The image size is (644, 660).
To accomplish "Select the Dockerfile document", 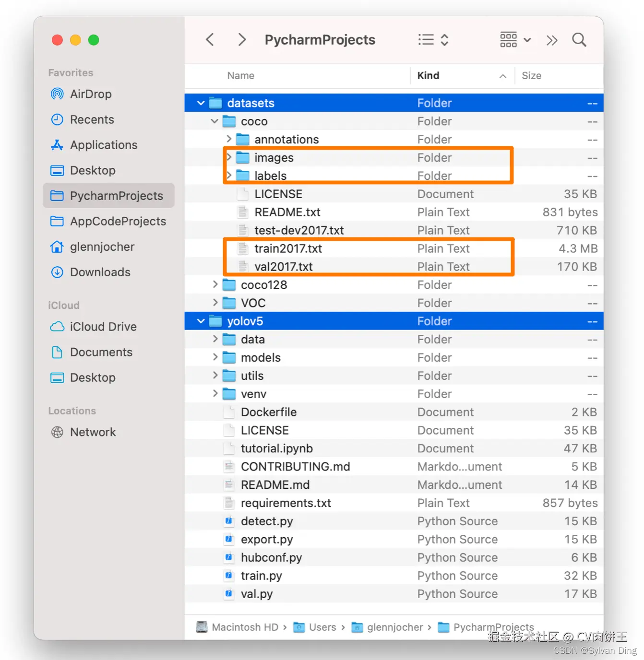I will [x=394, y=412].
